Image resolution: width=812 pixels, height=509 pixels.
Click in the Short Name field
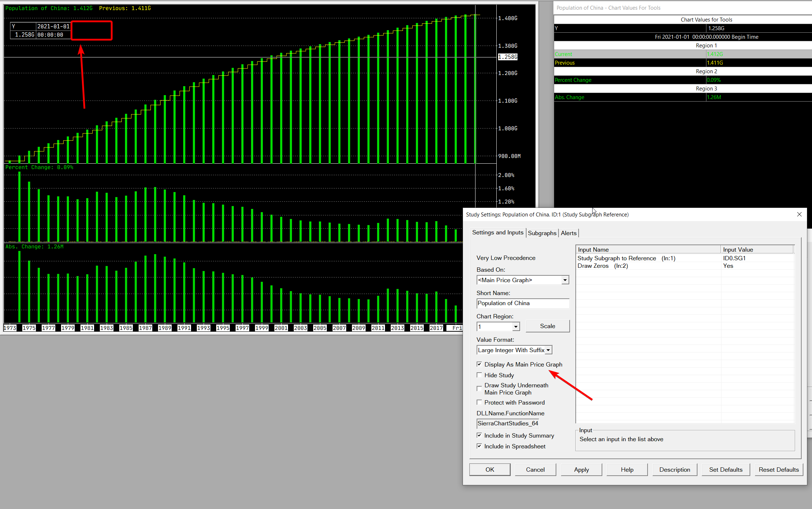click(523, 303)
